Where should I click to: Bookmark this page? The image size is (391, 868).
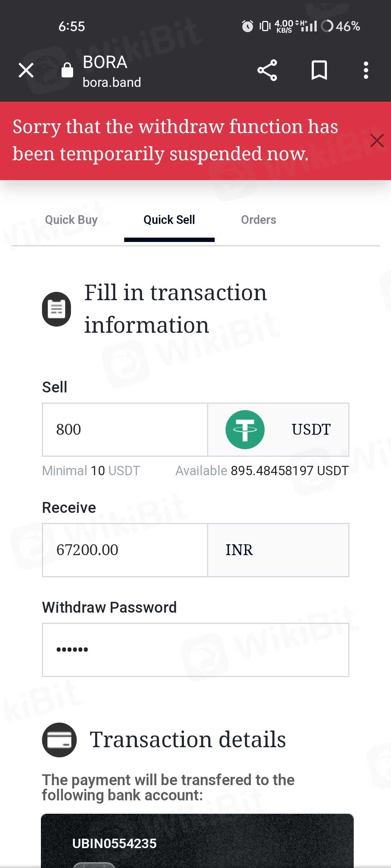click(319, 70)
